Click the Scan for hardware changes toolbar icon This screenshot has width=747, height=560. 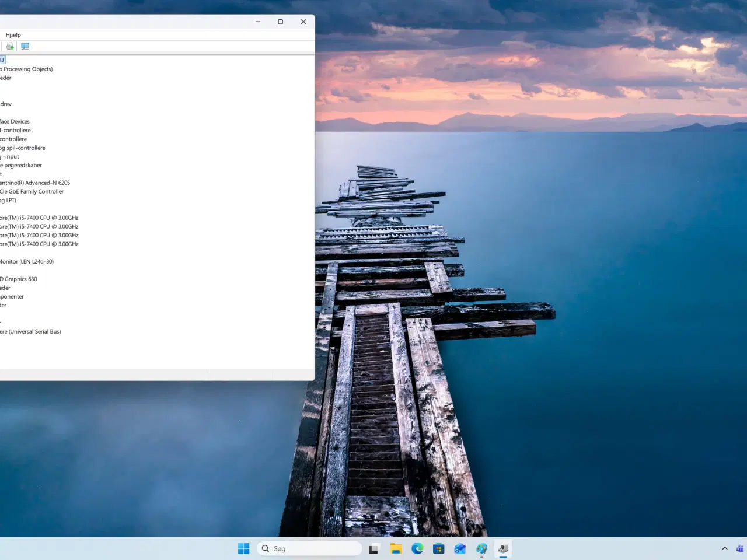[x=25, y=46]
